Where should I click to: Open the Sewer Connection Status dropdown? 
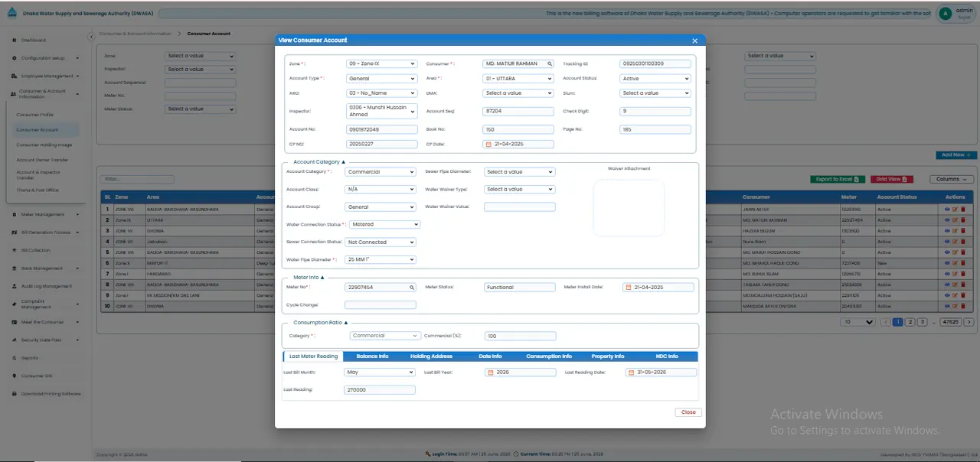tap(381, 242)
